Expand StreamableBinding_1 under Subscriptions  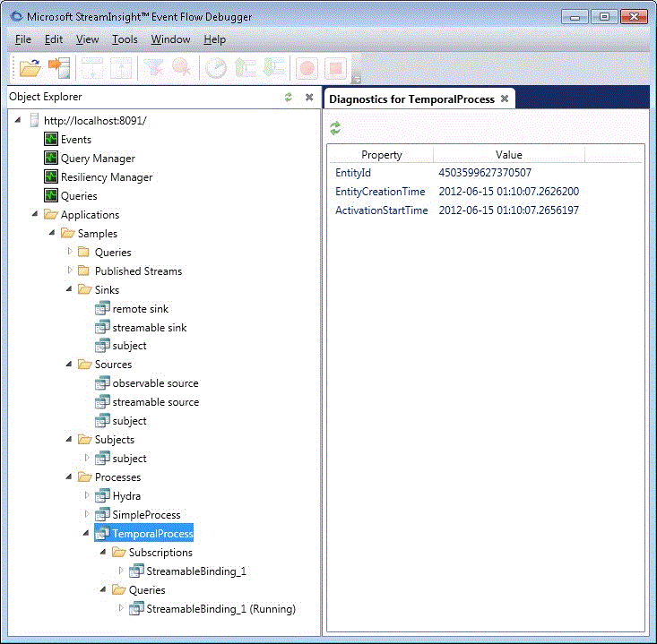pos(121,571)
